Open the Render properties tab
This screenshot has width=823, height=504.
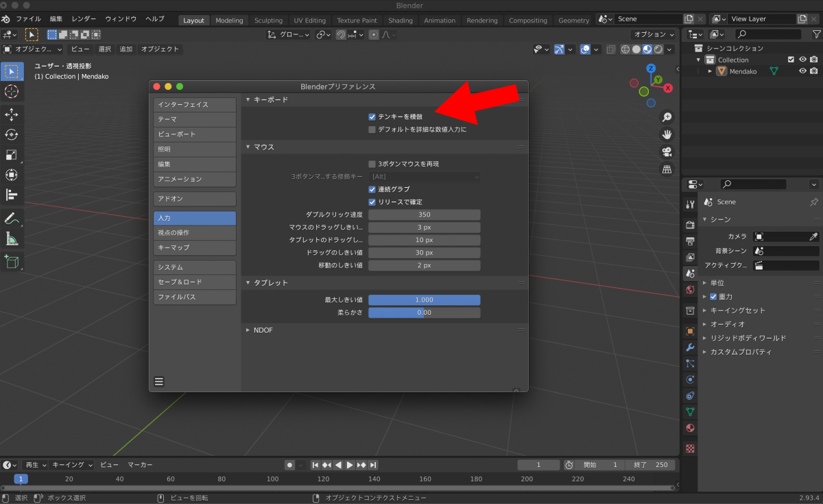coord(690,225)
